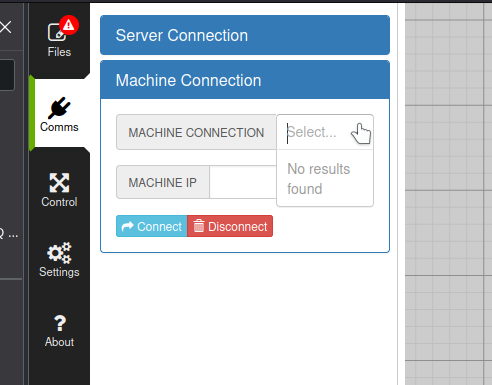Viewport: 492px width, 385px height.
Task: Click the red Disconnect button
Action: coord(230,226)
